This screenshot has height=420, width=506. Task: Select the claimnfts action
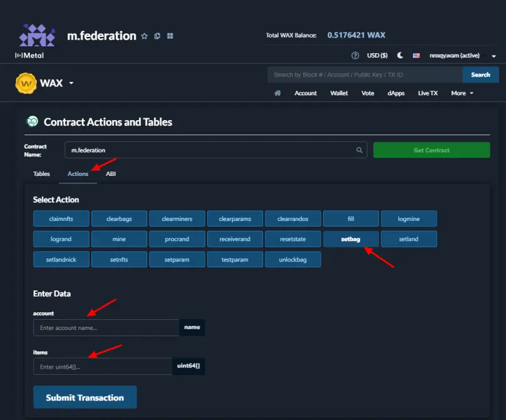point(61,218)
